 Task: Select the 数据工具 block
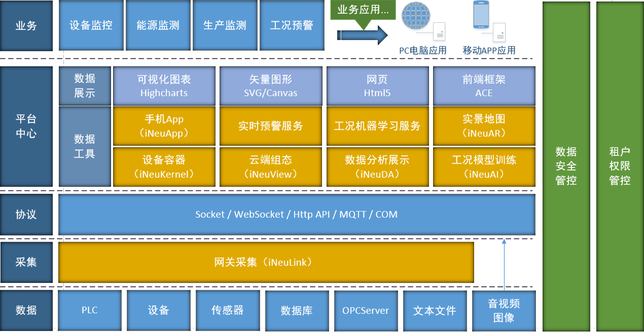(85, 146)
